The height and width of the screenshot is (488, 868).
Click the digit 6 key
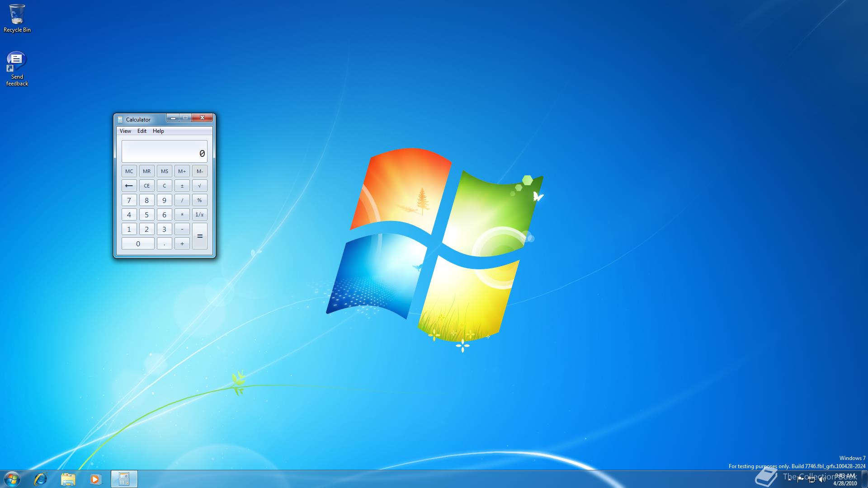164,215
